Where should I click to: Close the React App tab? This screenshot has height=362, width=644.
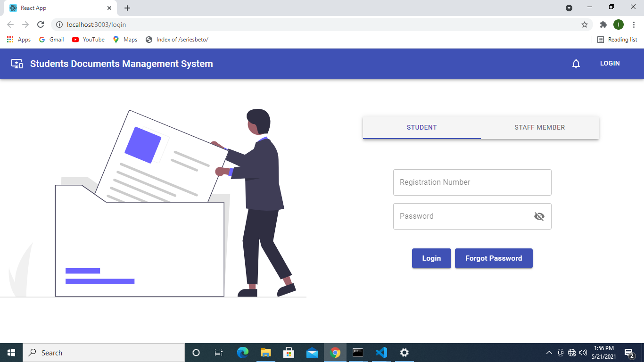109,8
